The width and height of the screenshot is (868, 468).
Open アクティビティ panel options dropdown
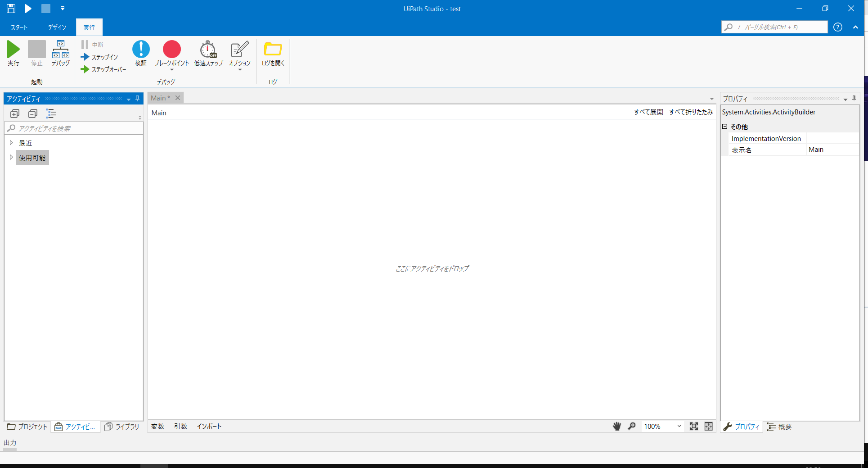[x=129, y=99]
